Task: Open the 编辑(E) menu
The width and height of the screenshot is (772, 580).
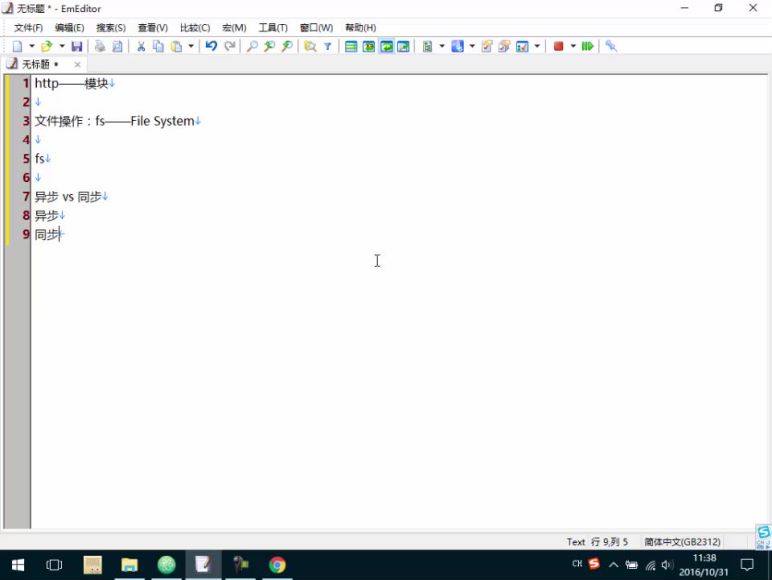Action: click(69, 28)
